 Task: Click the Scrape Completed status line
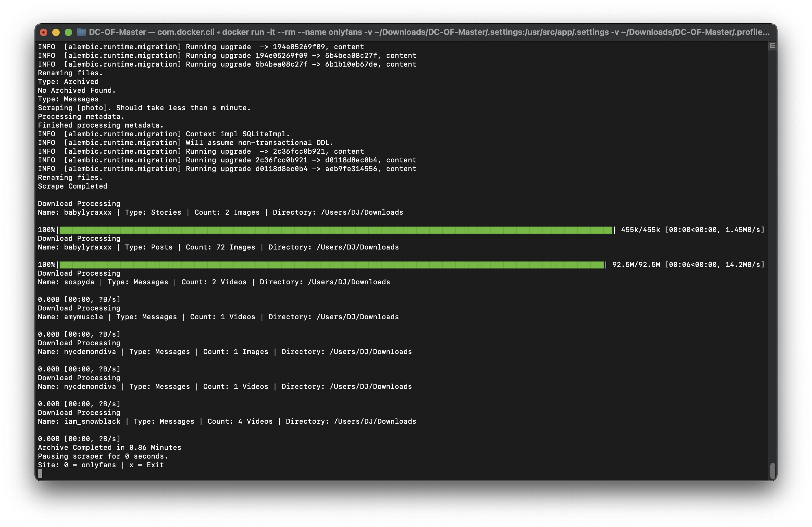tap(73, 186)
